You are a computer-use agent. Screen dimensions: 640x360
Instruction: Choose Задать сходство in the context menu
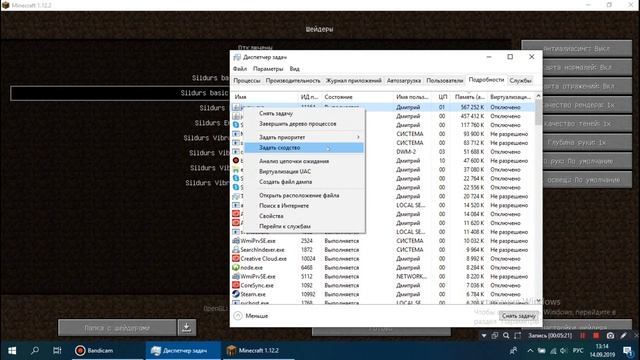(304, 147)
